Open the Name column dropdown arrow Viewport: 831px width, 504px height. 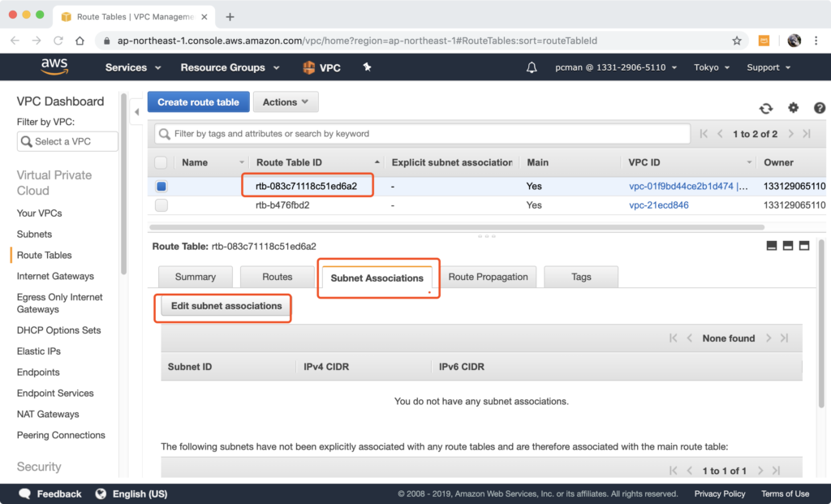(x=242, y=162)
